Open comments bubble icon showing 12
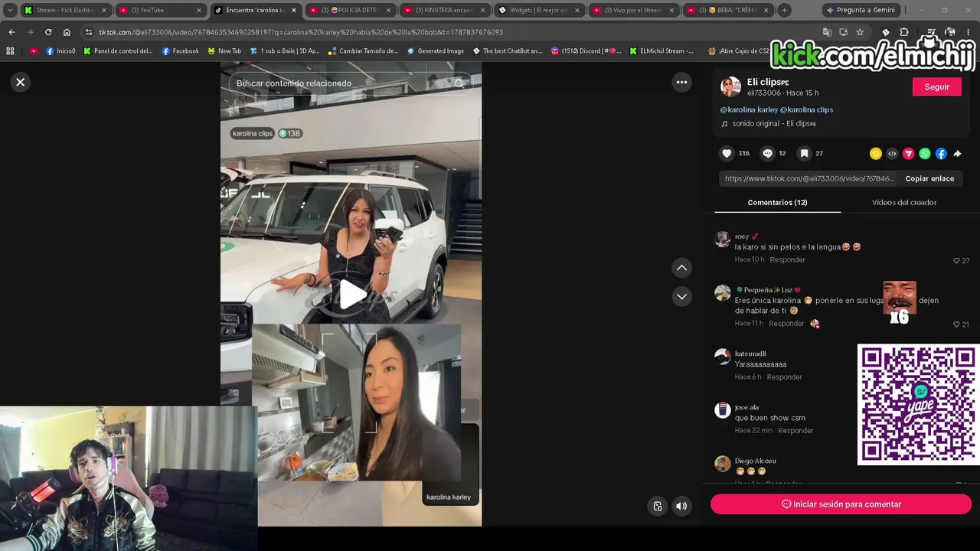980x551 pixels. pos(767,153)
